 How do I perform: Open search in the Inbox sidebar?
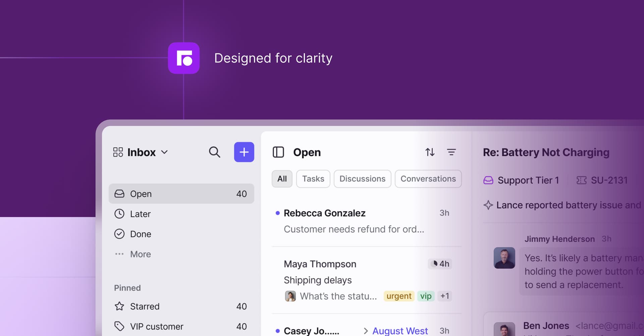point(215,152)
